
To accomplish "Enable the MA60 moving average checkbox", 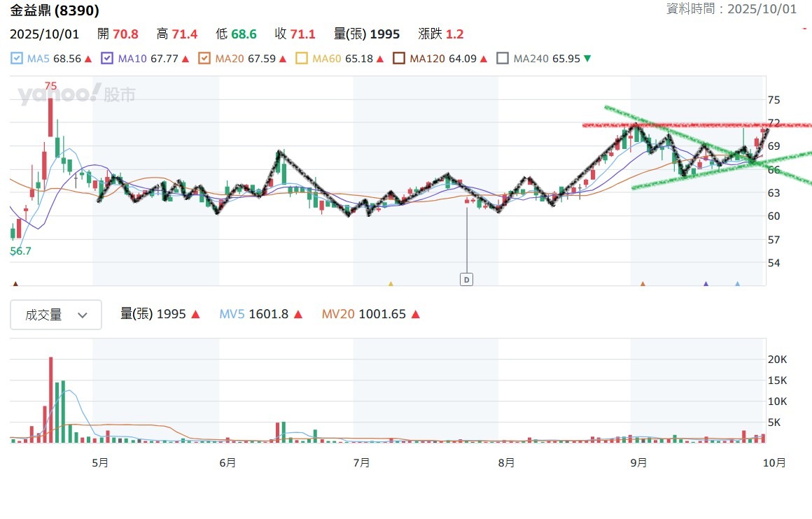I will pyautogui.click(x=302, y=59).
